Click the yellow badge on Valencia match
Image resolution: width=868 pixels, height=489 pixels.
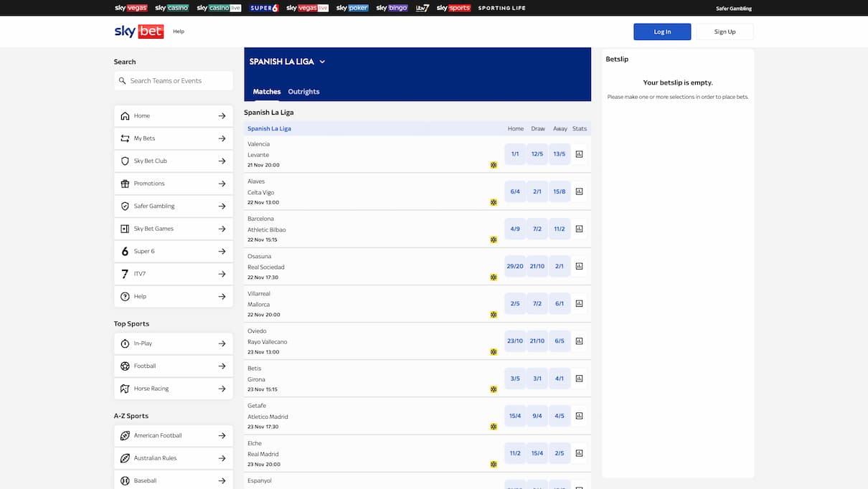(x=494, y=165)
